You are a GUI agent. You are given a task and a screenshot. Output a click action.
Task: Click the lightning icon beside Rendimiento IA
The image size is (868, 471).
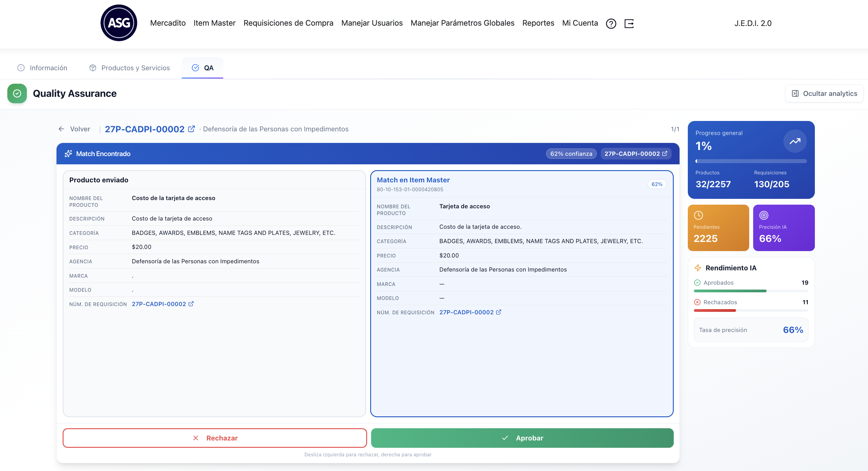(x=698, y=268)
